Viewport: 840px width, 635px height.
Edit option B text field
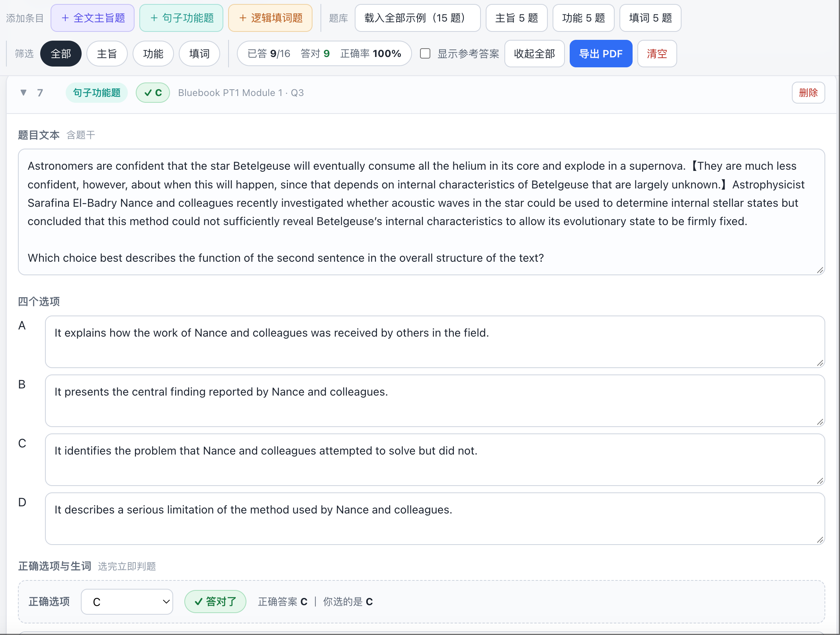[435, 401]
